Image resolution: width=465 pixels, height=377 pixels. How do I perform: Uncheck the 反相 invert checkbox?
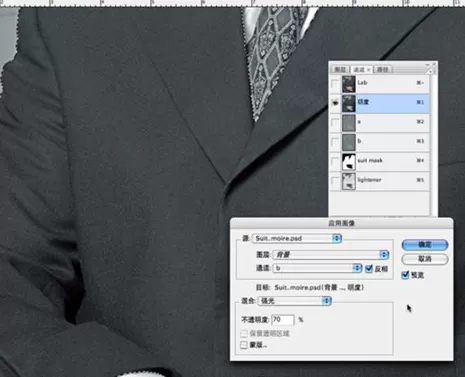point(369,268)
